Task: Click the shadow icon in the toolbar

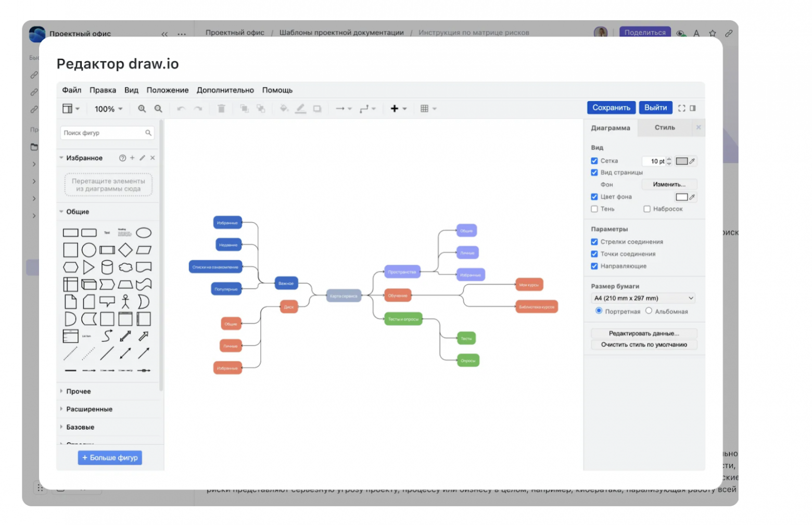Action: (318, 109)
